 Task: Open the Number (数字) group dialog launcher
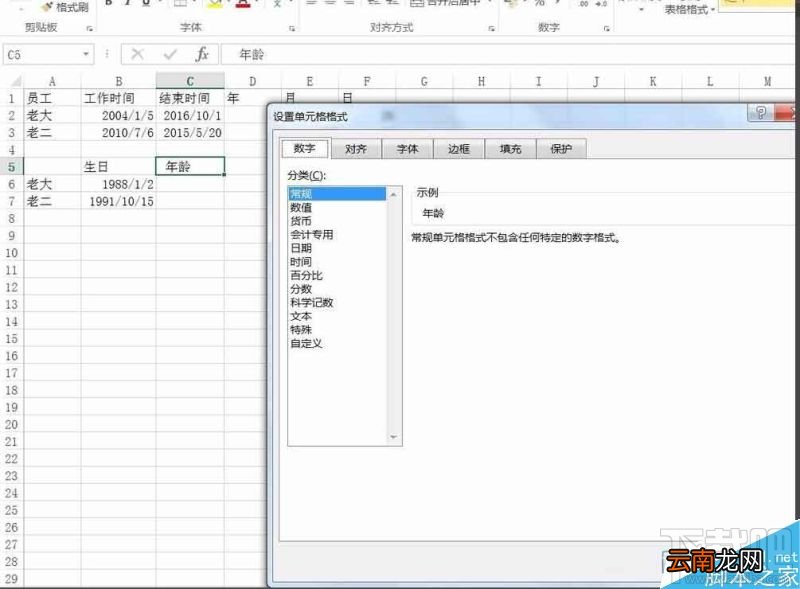pyautogui.click(x=607, y=29)
